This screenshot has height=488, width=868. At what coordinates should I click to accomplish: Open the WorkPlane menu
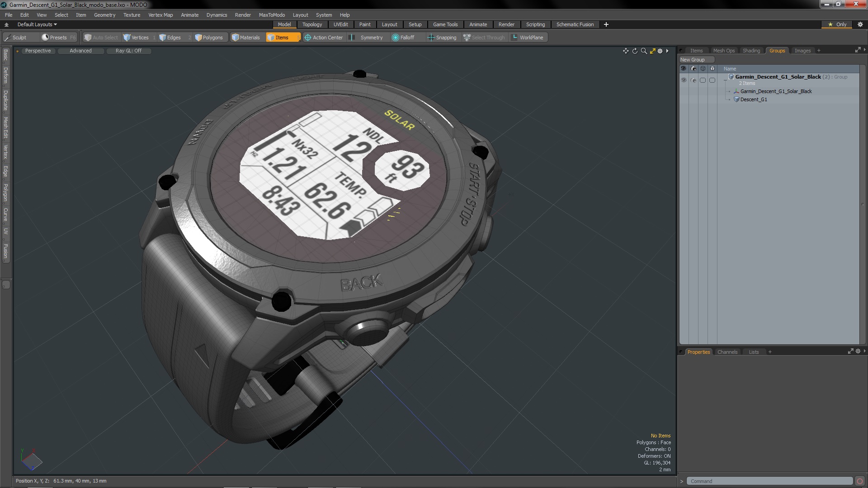tap(528, 38)
